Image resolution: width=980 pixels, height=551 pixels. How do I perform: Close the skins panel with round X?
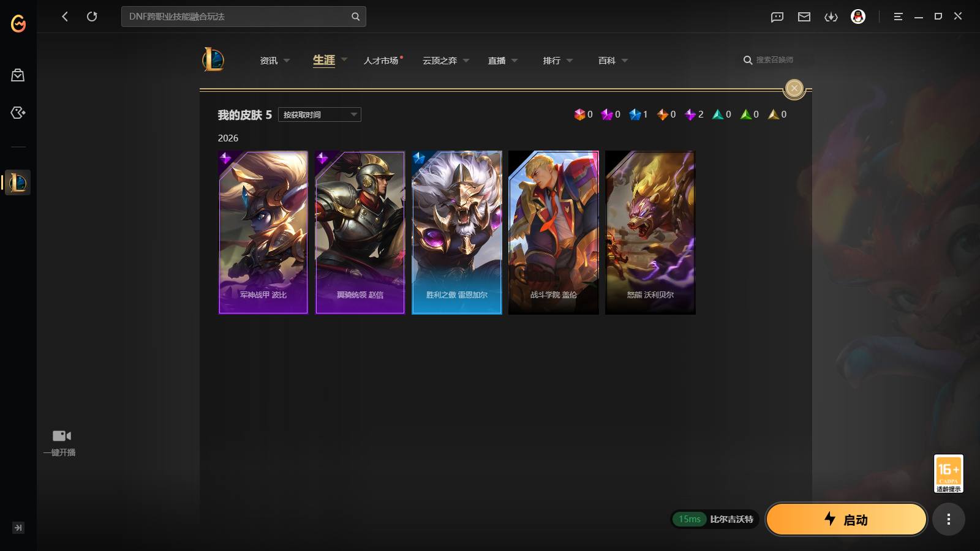pyautogui.click(x=794, y=89)
